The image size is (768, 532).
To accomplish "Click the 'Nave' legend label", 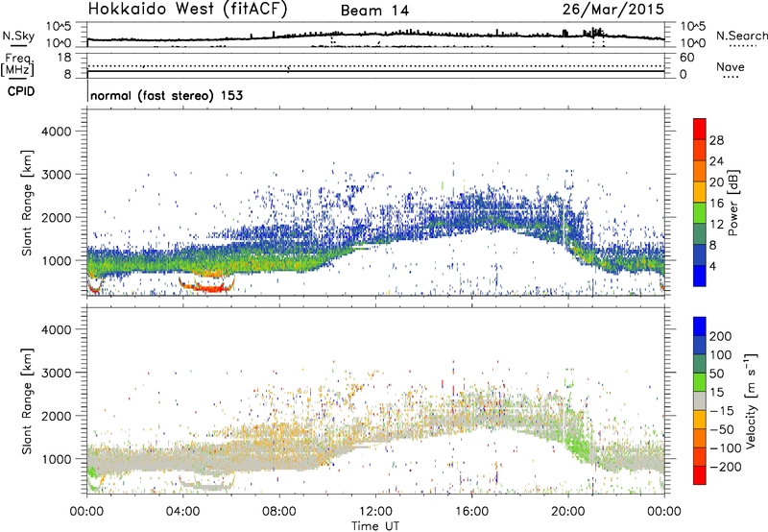I will (x=730, y=67).
